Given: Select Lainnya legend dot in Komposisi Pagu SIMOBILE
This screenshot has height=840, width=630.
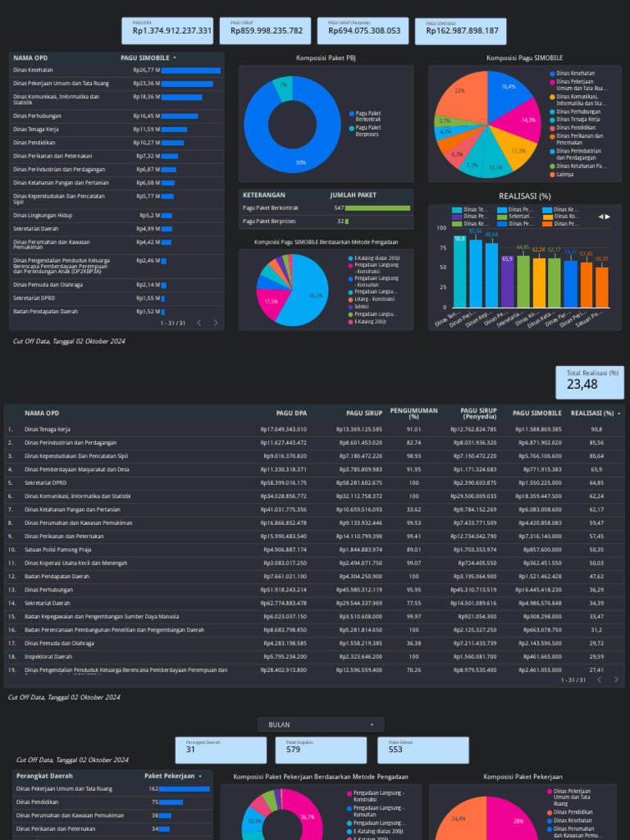Looking at the screenshot, I should tap(552, 175).
